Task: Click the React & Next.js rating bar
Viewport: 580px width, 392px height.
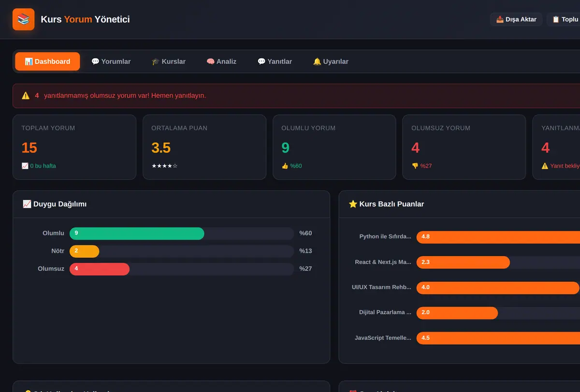Action: coord(463,262)
